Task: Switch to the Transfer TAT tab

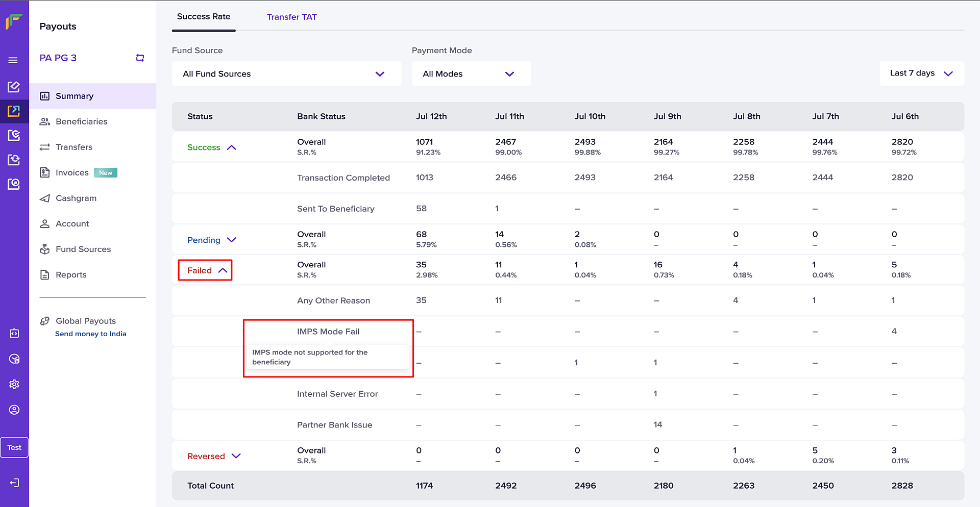Action: 291,17
